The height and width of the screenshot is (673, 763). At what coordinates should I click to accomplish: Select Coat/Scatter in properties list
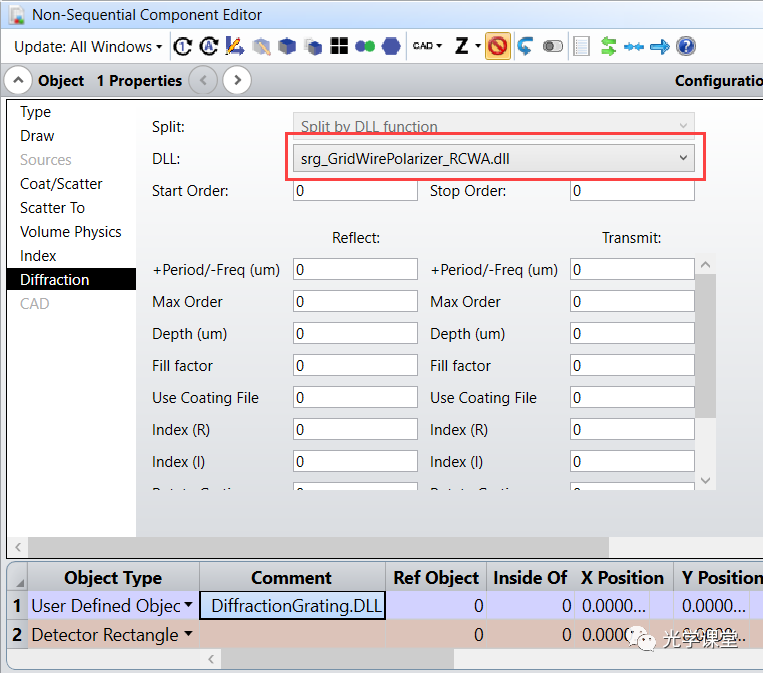[61, 184]
